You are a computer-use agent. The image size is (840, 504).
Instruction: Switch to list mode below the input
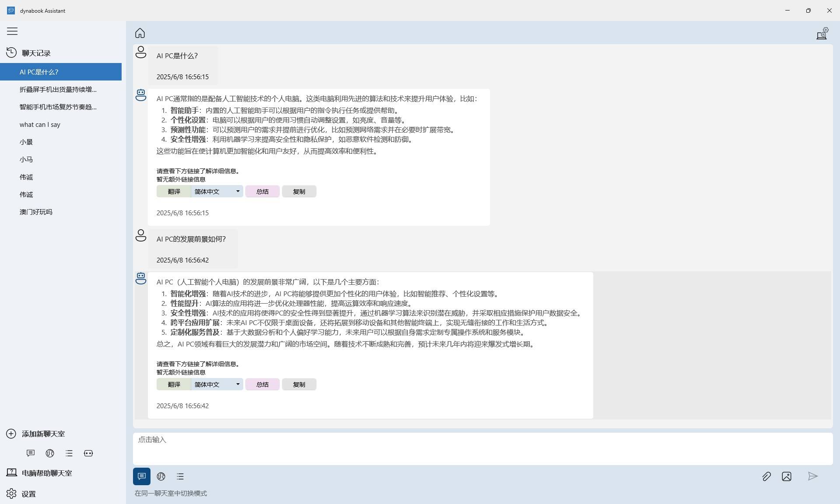pyautogui.click(x=180, y=476)
